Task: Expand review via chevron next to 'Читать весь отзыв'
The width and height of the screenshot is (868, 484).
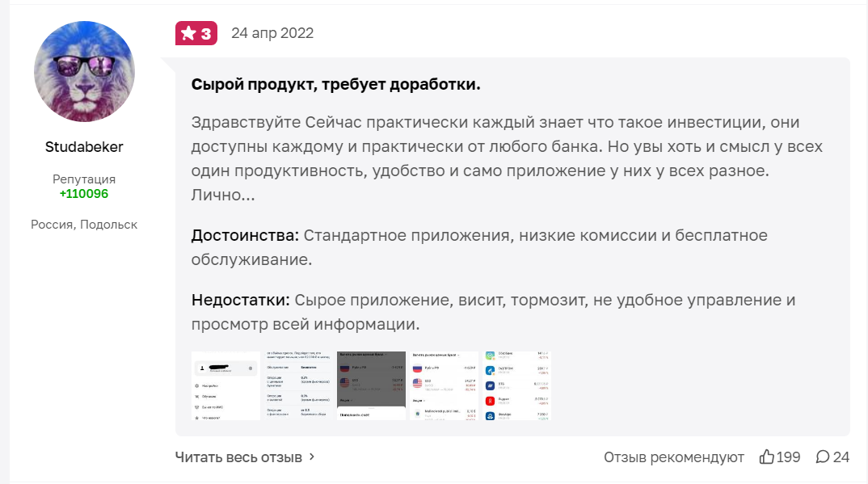Action: (312, 457)
